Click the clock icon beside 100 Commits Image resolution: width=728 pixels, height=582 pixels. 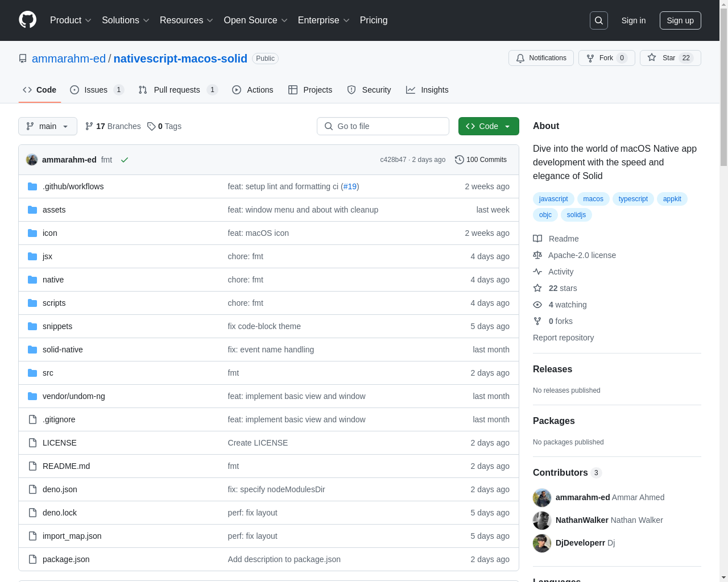460,160
